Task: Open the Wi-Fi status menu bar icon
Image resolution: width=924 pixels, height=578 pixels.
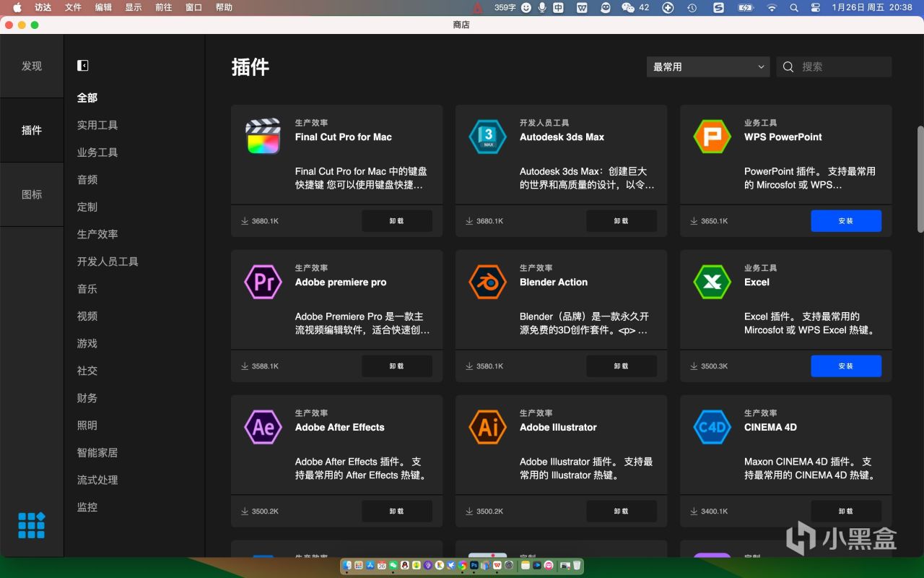Action: pos(772,7)
